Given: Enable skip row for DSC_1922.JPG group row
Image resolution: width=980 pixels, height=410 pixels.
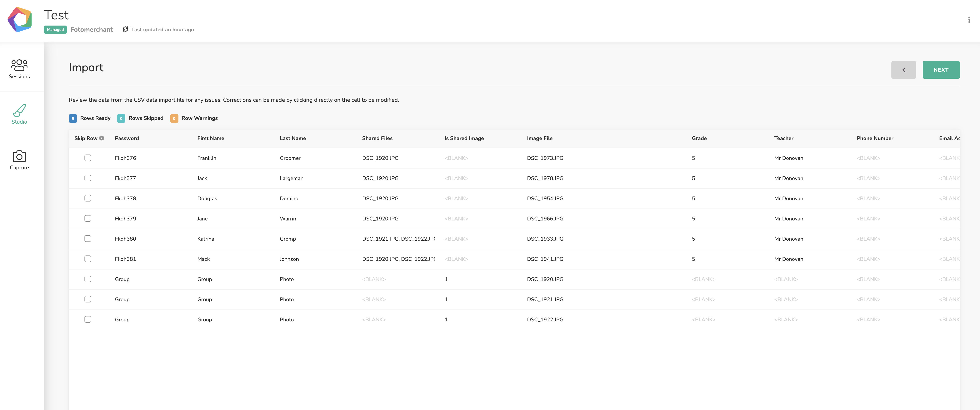Looking at the screenshot, I should (x=88, y=320).
